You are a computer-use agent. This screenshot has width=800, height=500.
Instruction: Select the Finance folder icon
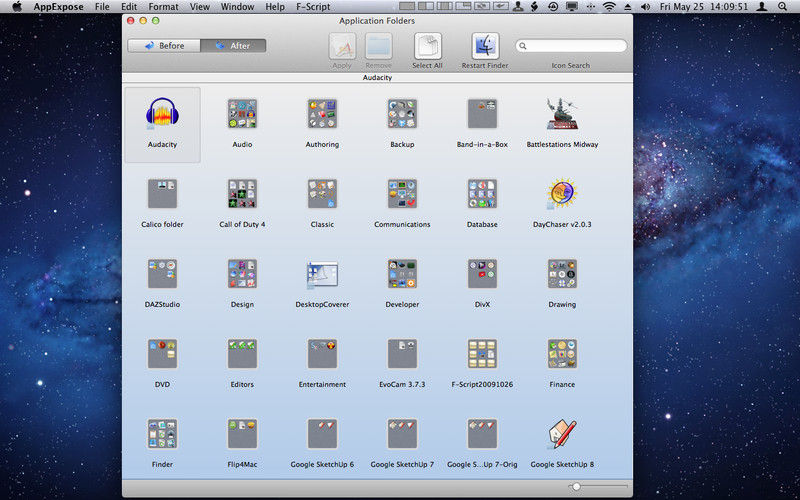[x=562, y=354]
